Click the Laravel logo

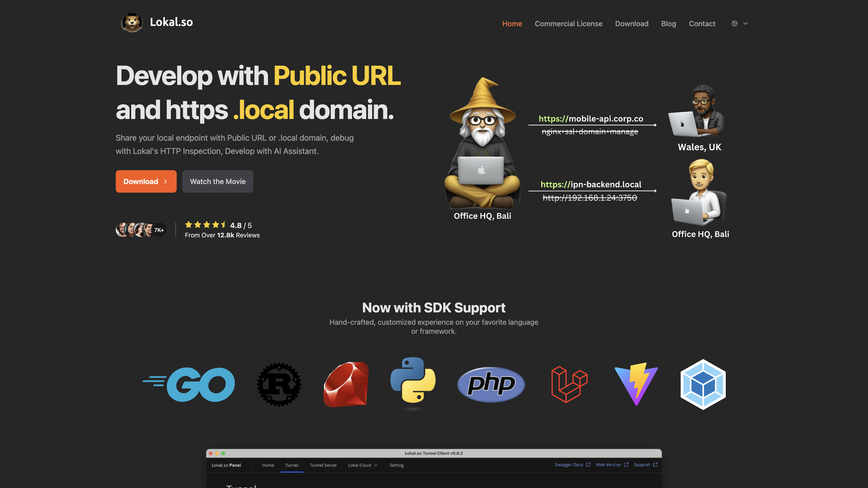pos(569,384)
